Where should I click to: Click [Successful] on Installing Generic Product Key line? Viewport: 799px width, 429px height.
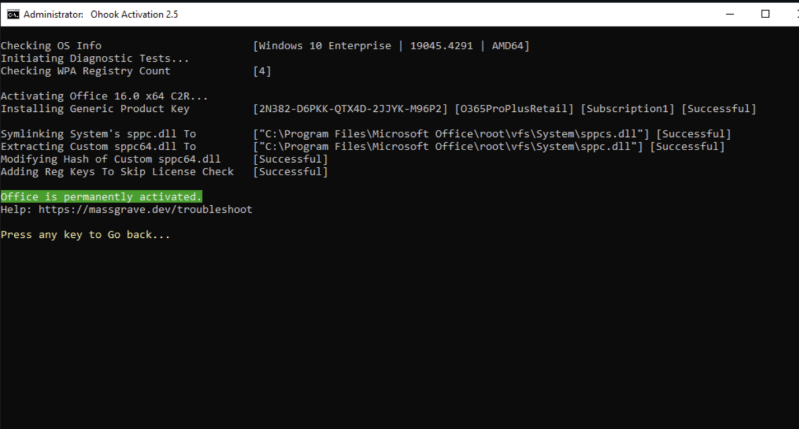[x=719, y=109]
